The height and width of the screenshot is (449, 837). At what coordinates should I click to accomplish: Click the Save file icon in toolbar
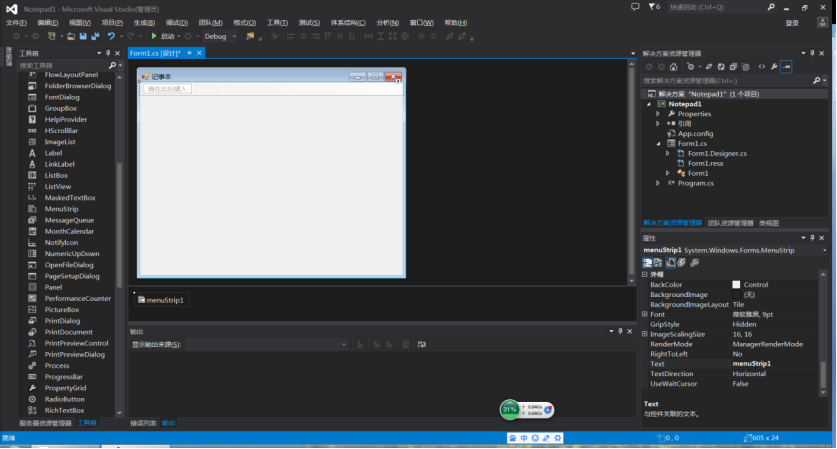(83, 36)
